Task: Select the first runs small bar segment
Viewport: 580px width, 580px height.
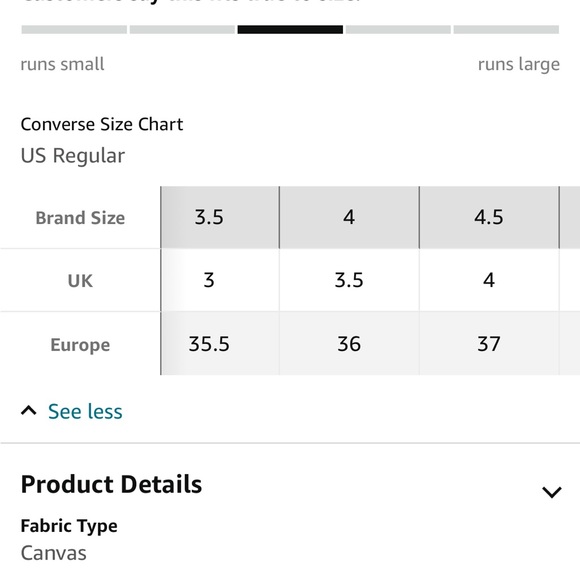Action: [74, 30]
